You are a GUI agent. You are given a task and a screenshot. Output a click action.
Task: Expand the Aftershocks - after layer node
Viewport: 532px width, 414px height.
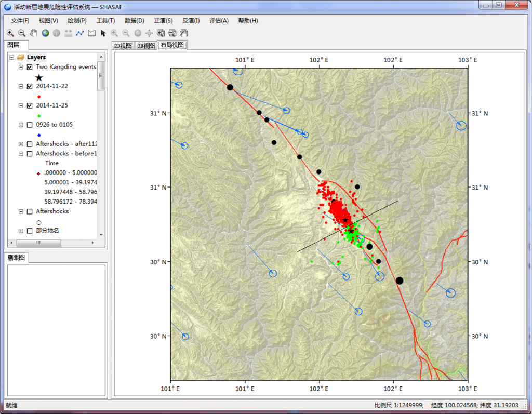click(21, 144)
